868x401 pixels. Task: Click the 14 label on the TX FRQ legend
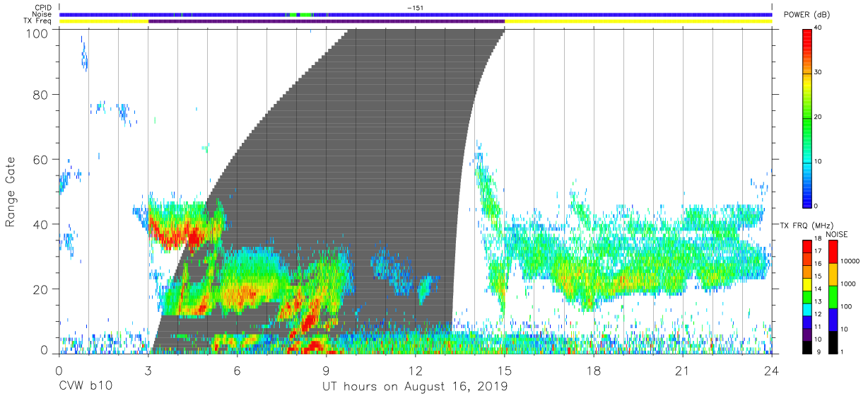pyautogui.click(x=819, y=290)
